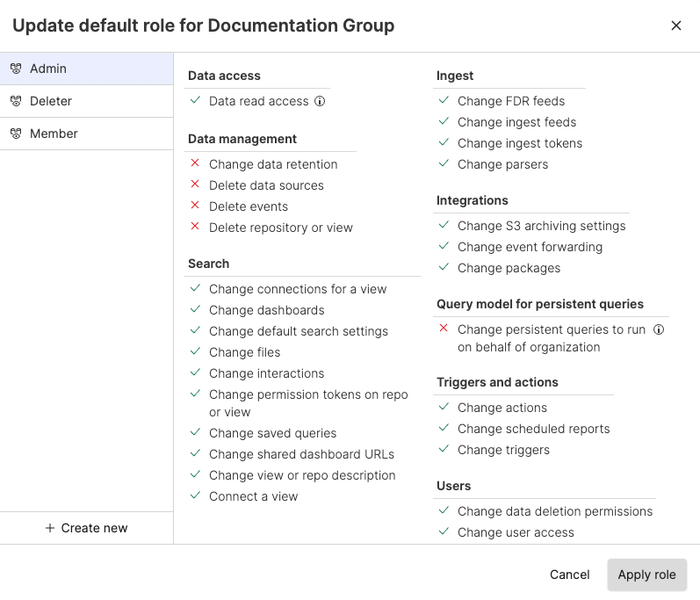Click the role icon beside Admin
This screenshot has width=700, height=600.
[16, 69]
